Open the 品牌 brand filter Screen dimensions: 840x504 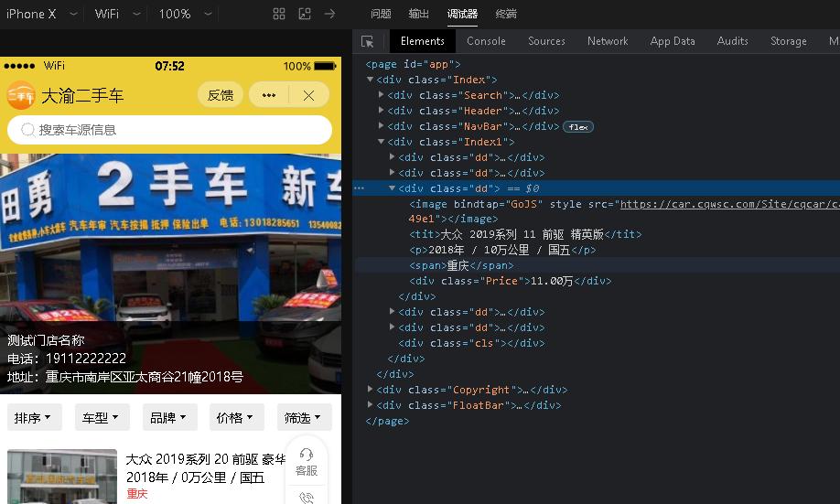[x=169, y=418]
